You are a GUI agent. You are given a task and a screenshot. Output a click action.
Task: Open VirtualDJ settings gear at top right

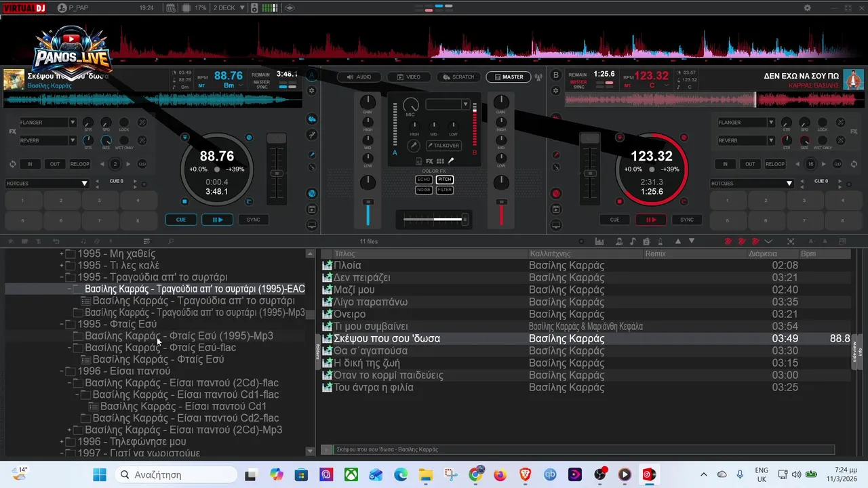click(808, 8)
